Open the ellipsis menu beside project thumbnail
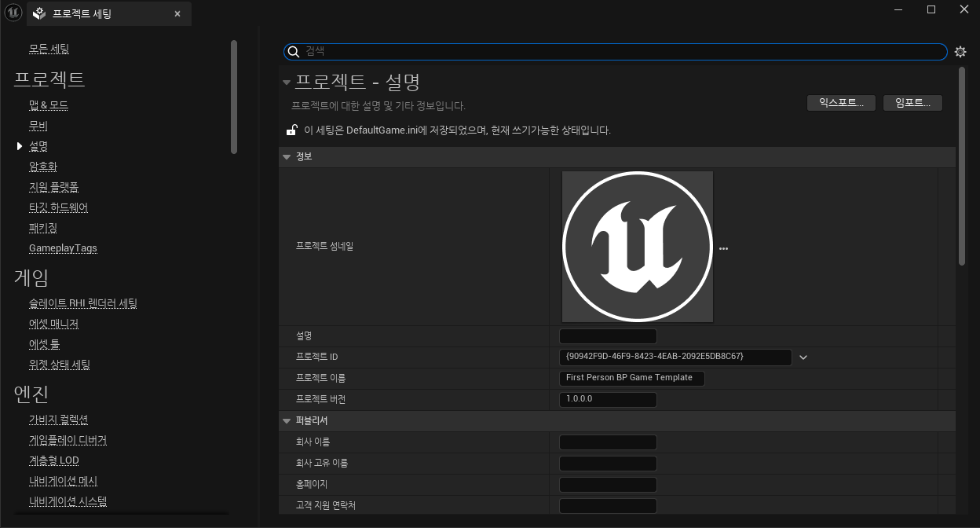 [723, 248]
